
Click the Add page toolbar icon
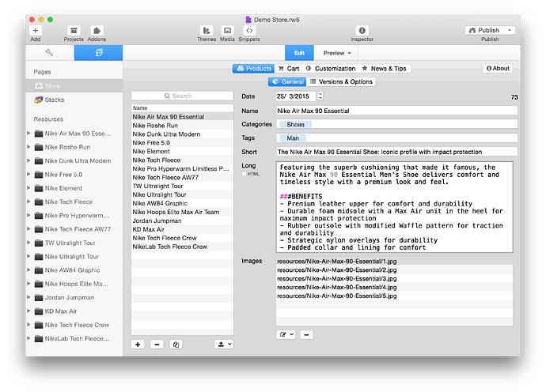click(35, 31)
